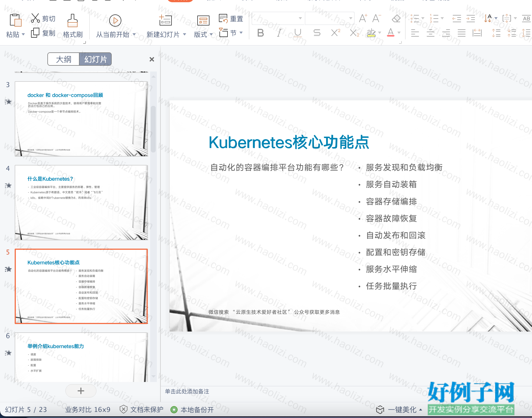This screenshot has height=418, width=532.
Task: Open highlight color dropdown arrow
Action: [380, 33]
